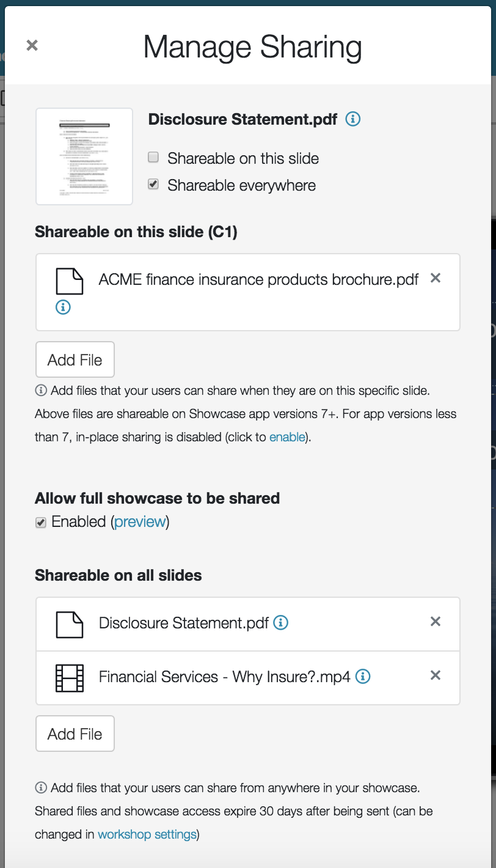Add File to this slide's shareable list
This screenshot has width=496, height=868.
(75, 359)
